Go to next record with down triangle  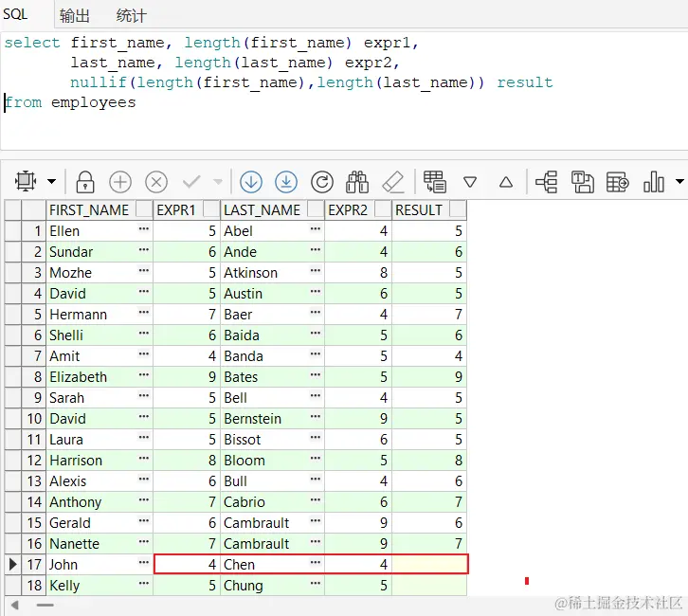(x=470, y=182)
